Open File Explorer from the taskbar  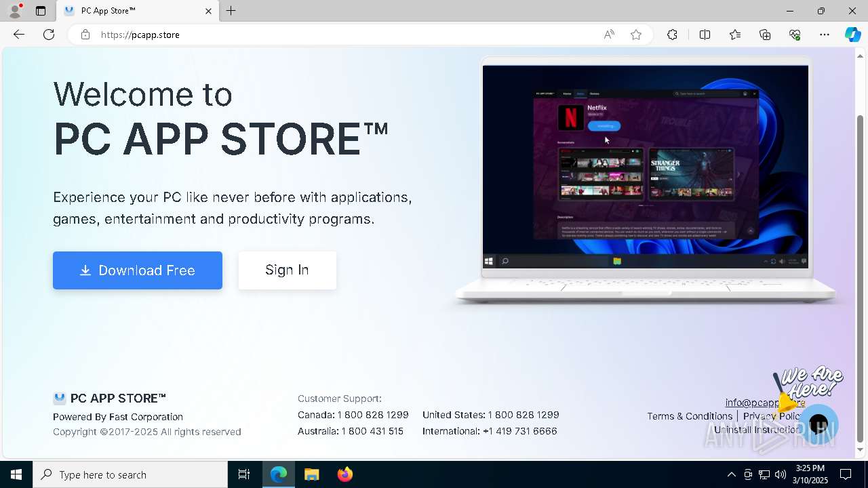click(311, 474)
